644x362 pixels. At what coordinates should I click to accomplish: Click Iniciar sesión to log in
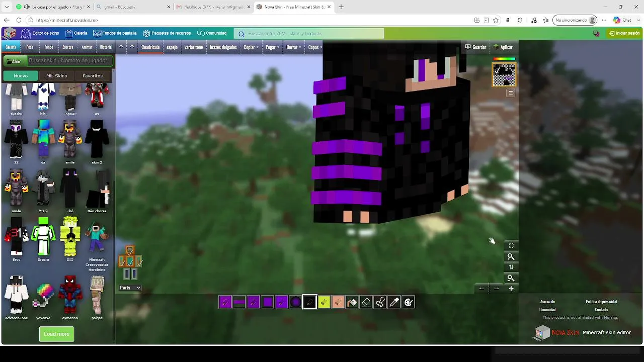coord(624,33)
